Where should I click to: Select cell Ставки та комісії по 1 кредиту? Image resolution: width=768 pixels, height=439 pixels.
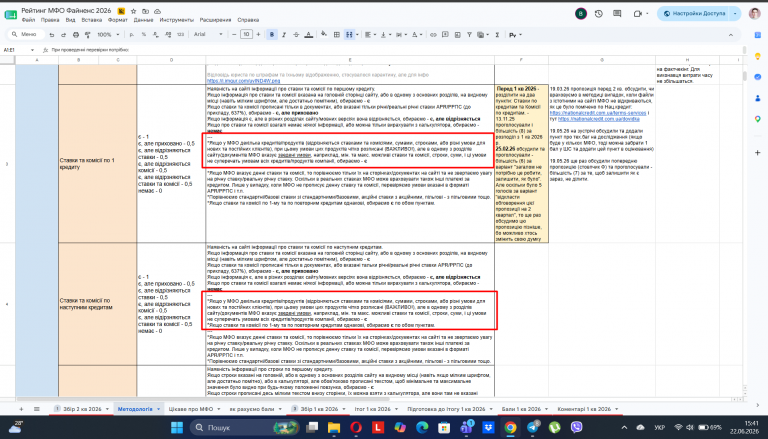tap(97, 164)
